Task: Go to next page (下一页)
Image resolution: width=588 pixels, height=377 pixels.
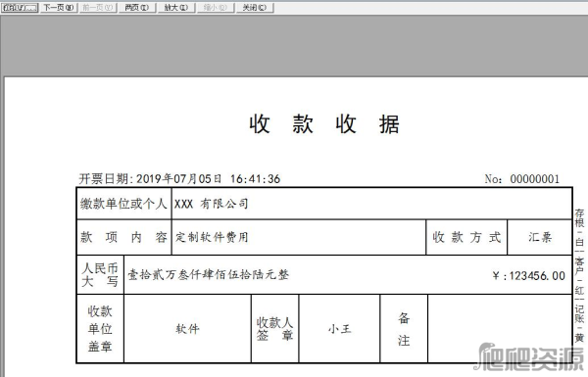Action: pyautogui.click(x=59, y=8)
